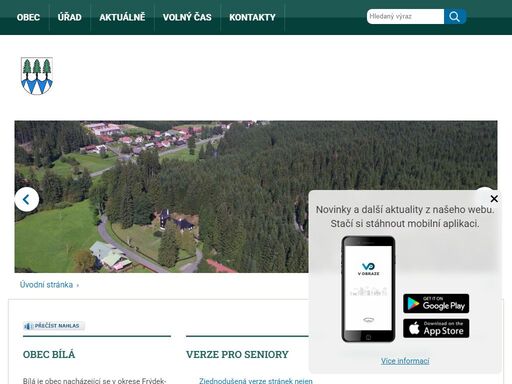Viewport: 512px width, 384px height.
Task: Open the AKTUÁLNĚ menu item
Action: [x=122, y=17]
